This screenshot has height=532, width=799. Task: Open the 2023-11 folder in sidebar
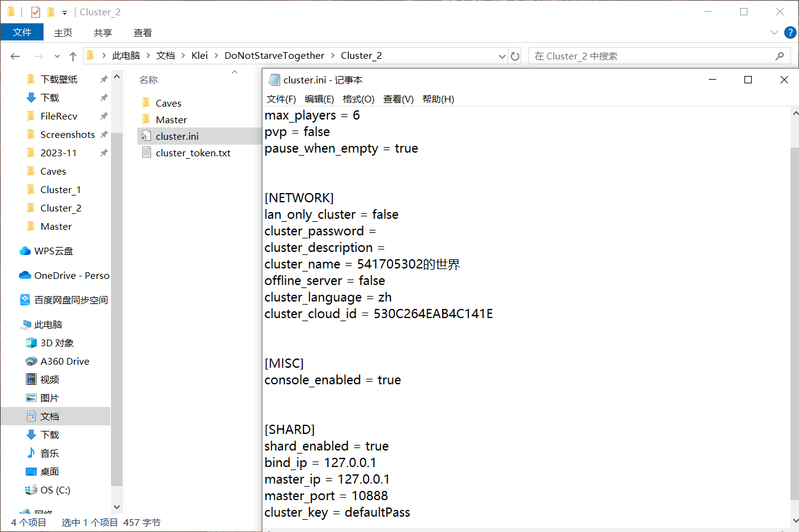coord(58,153)
